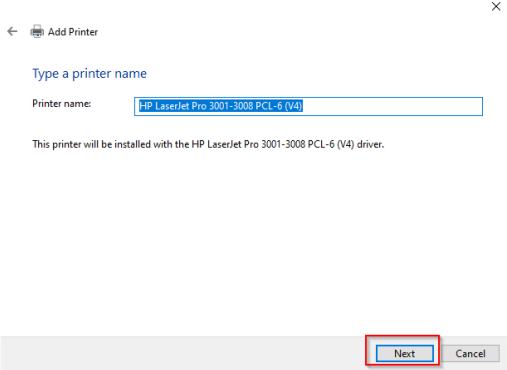Click the Printer name input field
The image size is (507, 370).
[308, 106]
